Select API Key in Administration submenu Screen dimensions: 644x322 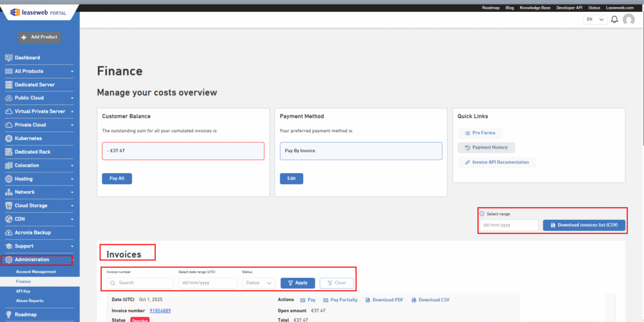23,291
